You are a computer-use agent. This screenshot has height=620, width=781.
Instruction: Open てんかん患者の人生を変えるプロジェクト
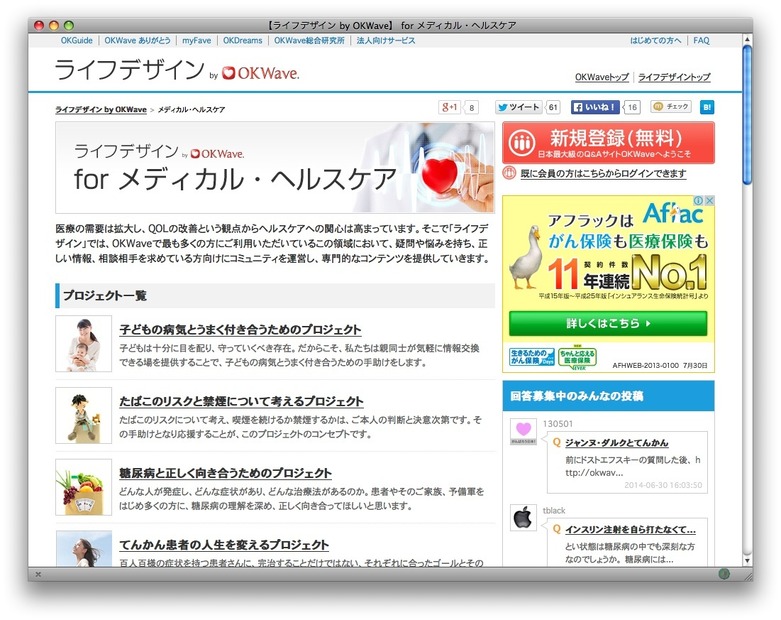click(224, 545)
